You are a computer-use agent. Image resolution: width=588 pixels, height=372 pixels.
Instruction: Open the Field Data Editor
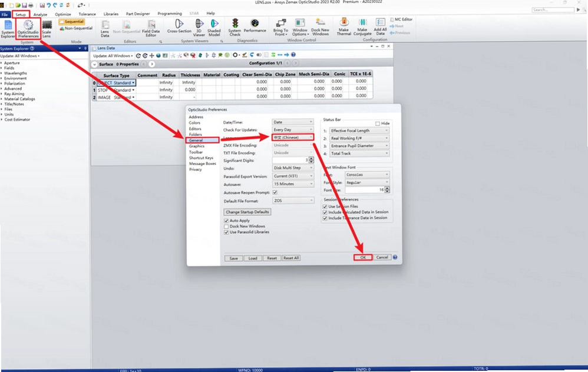151,29
